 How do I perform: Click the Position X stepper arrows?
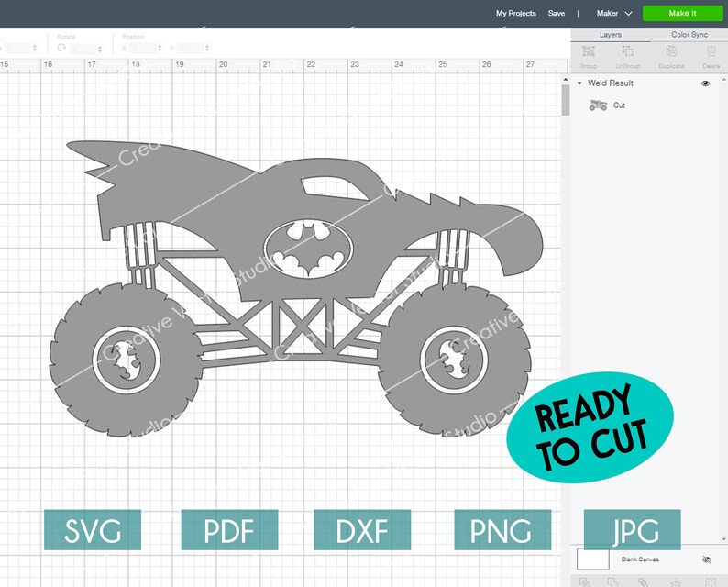[160, 48]
